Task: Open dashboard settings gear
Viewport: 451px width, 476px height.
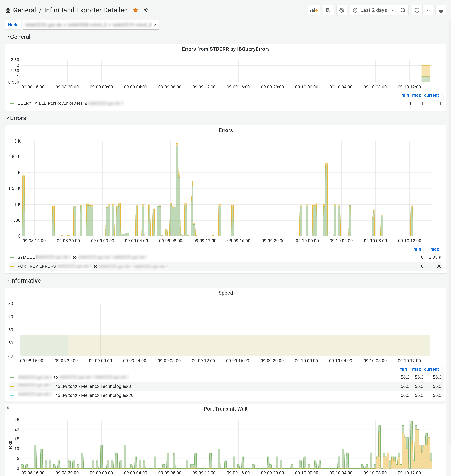Action: [342, 10]
